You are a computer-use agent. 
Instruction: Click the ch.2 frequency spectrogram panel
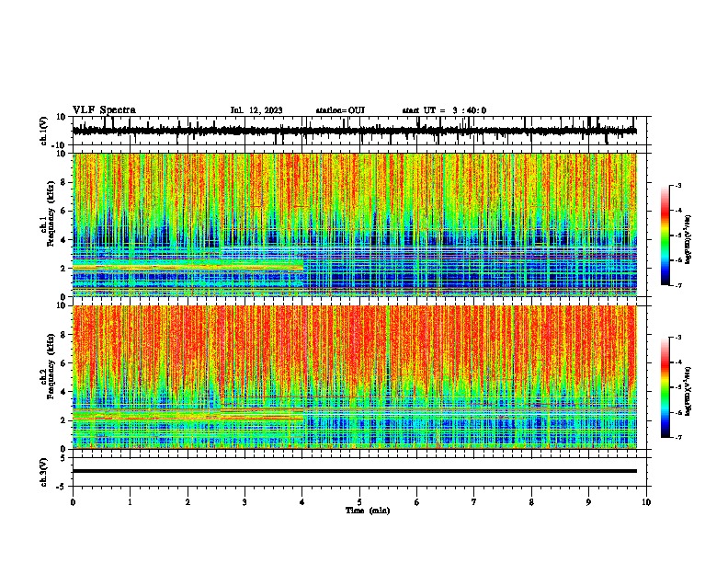(x=355, y=377)
